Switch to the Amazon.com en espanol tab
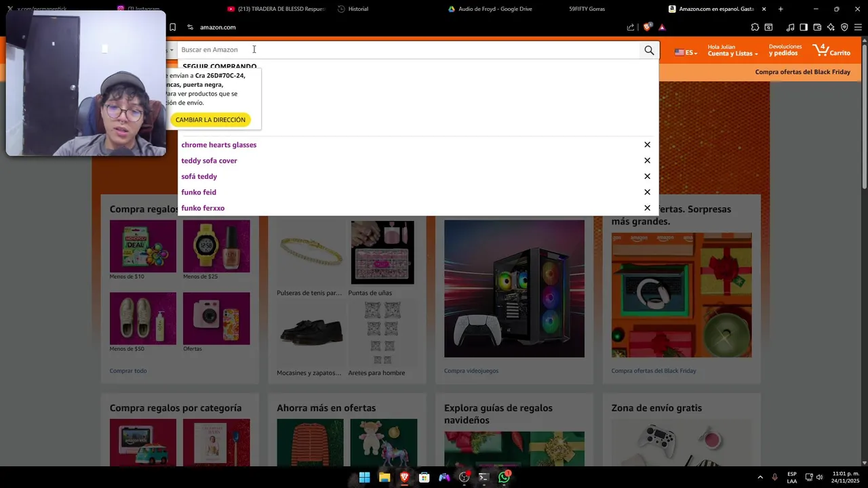Viewport: 868px width, 488px height. (712, 9)
